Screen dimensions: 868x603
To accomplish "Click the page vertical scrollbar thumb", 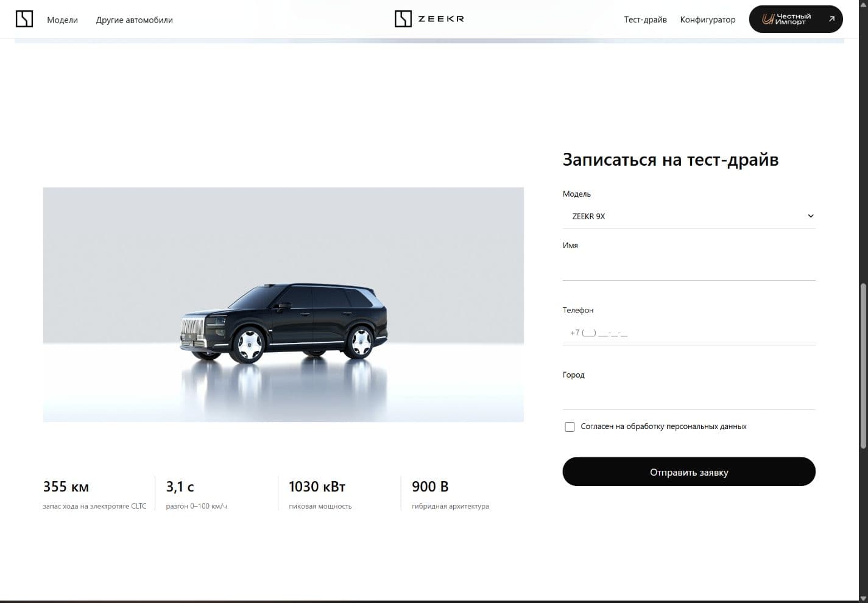I will [x=863, y=367].
